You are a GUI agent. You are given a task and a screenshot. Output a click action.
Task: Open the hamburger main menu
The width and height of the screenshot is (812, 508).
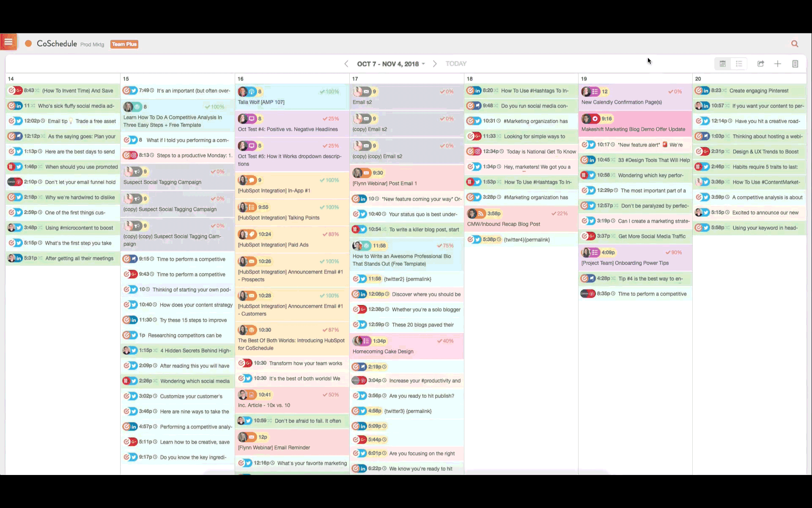[8, 42]
